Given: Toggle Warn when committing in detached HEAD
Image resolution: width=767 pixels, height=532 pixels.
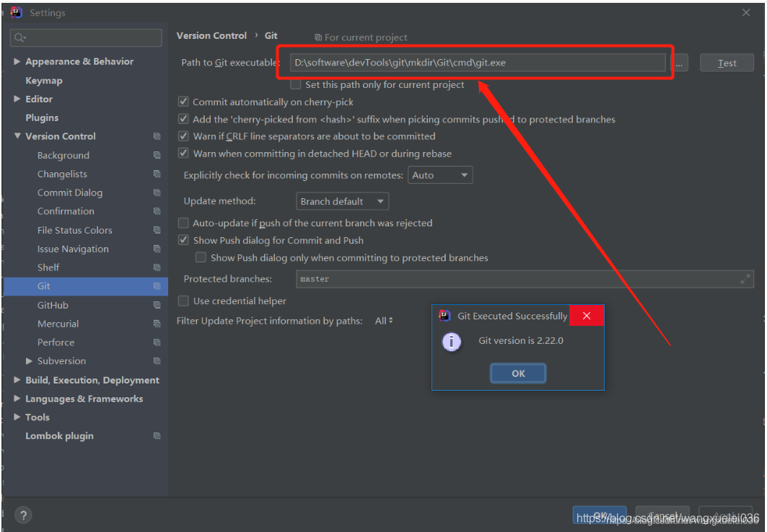Looking at the screenshot, I should pyautogui.click(x=183, y=154).
